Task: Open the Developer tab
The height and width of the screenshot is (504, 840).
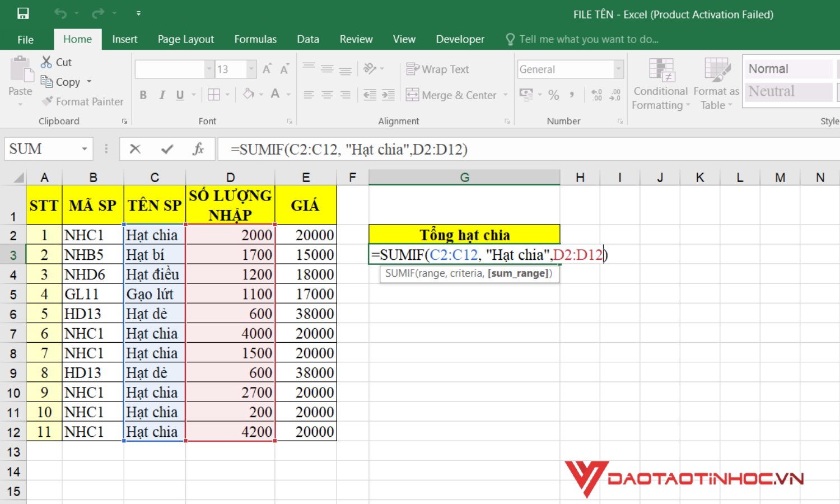Action: tap(460, 39)
